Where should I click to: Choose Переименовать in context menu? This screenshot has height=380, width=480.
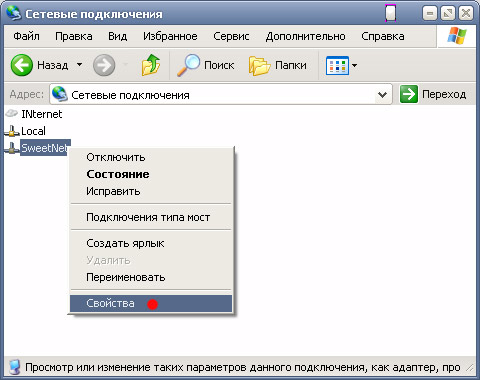(x=151, y=277)
